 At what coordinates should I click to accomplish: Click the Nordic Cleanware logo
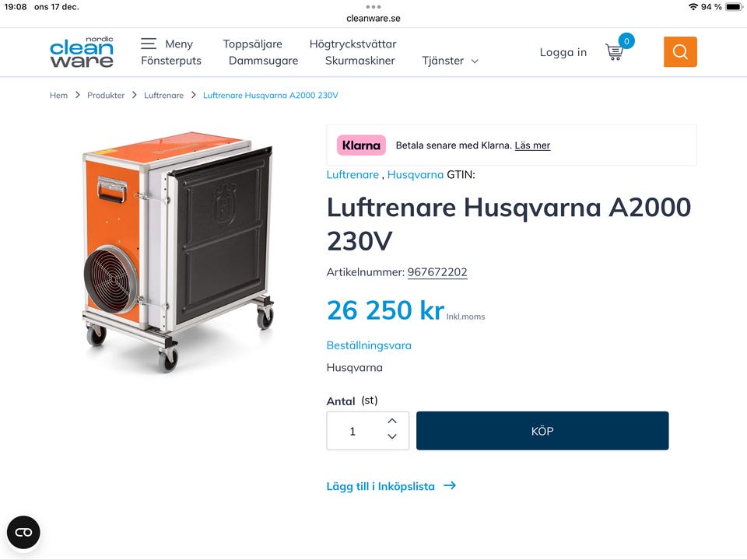(x=82, y=51)
